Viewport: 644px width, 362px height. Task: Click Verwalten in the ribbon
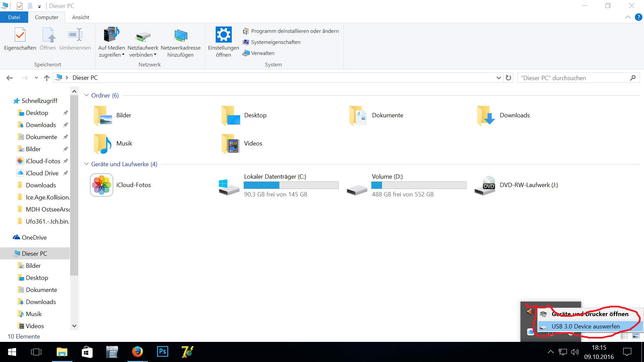(x=259, y=53)
